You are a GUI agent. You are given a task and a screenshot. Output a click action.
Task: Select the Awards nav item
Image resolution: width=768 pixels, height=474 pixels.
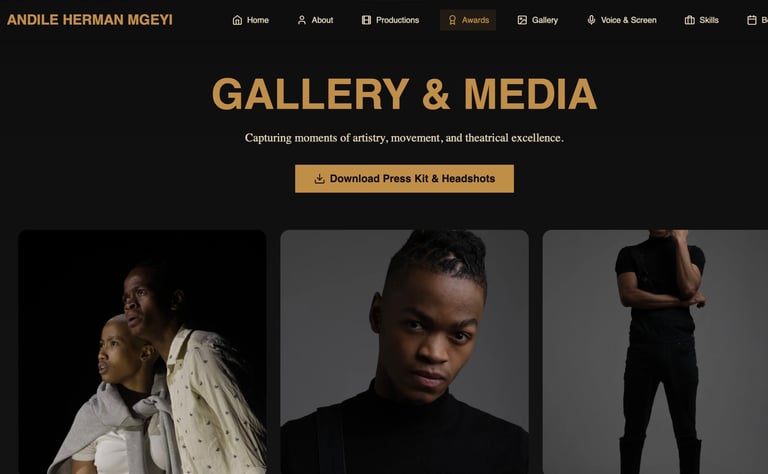tap(468, 20)
